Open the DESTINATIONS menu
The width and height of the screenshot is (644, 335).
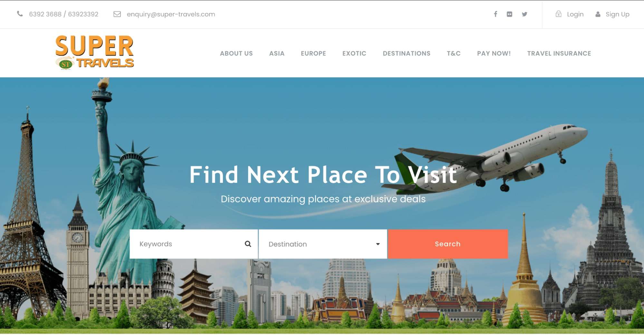pos(407,53)
